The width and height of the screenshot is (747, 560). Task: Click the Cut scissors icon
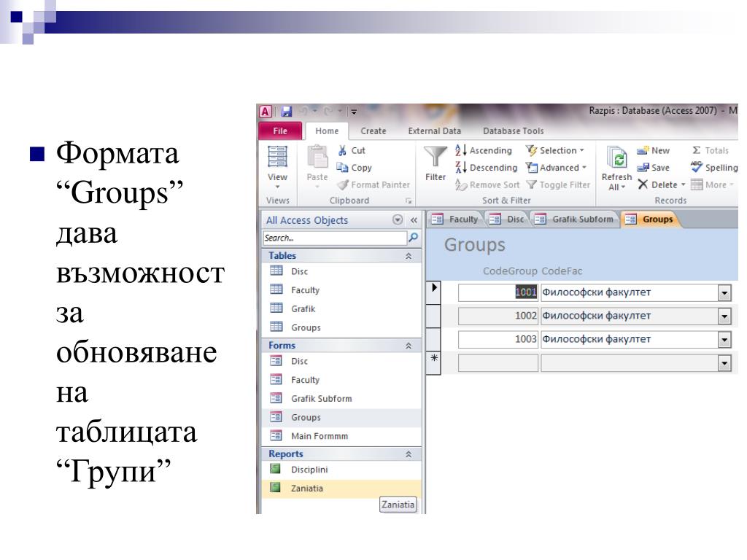pyautogui.click(x=342, y=150)
